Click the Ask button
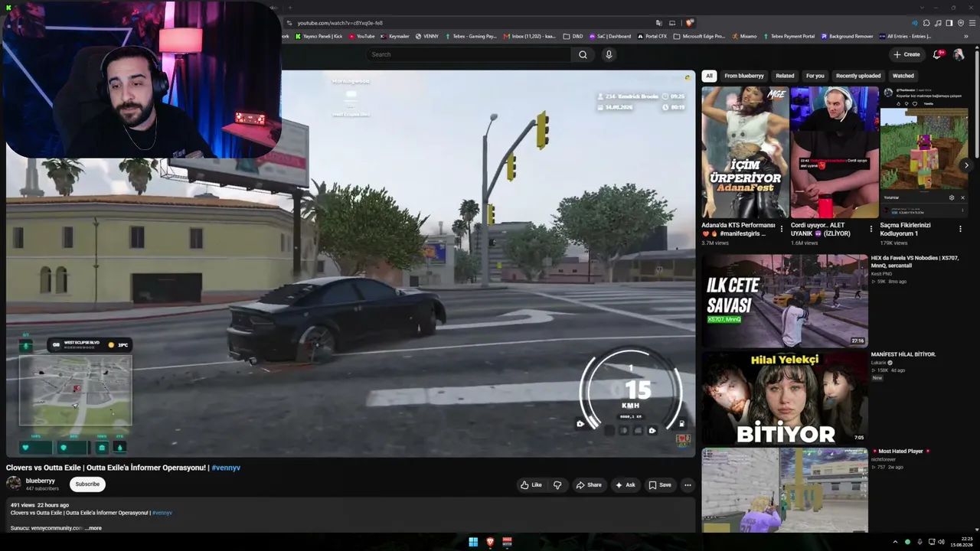This screenshot has height=551, width=980. pos(626,485)
